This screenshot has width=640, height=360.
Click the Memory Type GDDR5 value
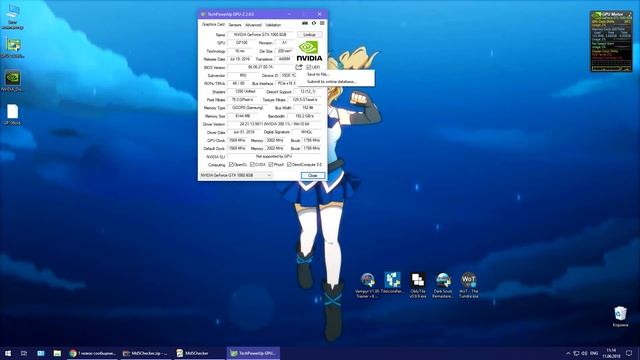(248, 108)
